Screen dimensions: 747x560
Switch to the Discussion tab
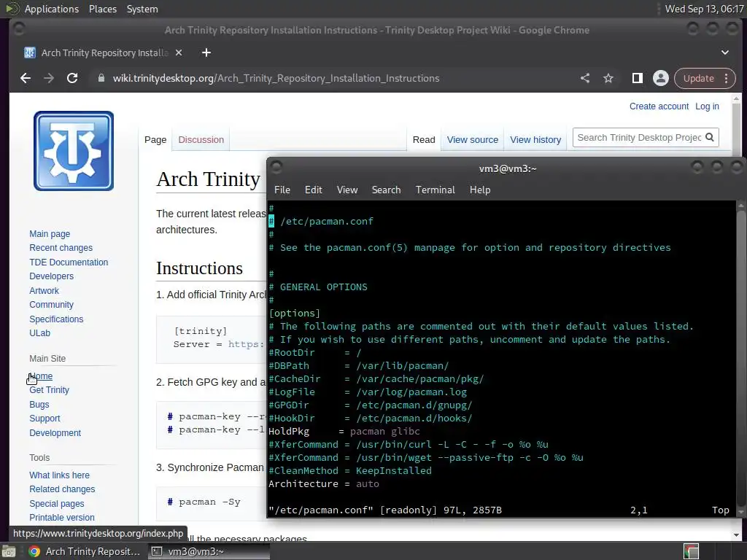[201, 139]
